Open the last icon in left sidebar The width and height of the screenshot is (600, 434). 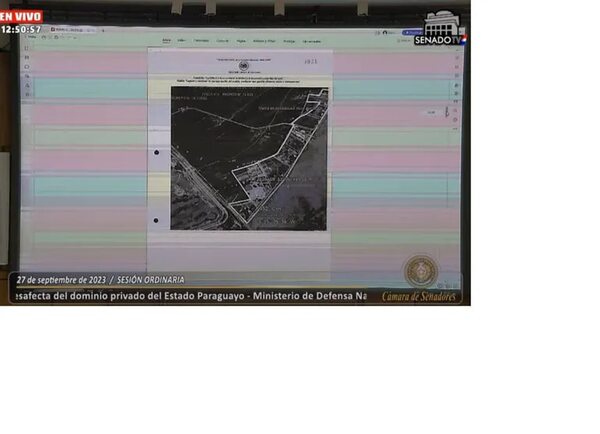[27, 95]
